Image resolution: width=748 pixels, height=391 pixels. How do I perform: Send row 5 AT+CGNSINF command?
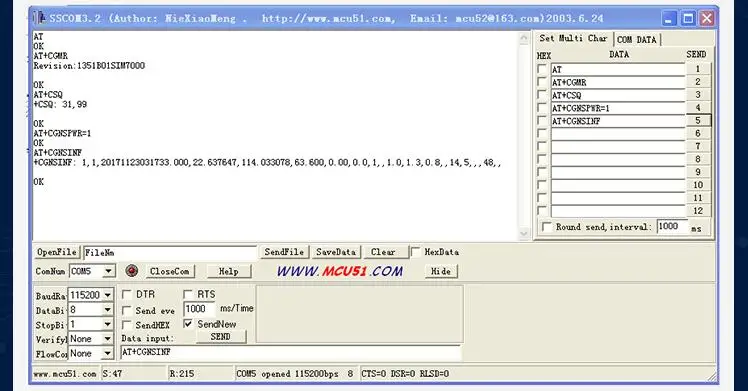point(697,120)
